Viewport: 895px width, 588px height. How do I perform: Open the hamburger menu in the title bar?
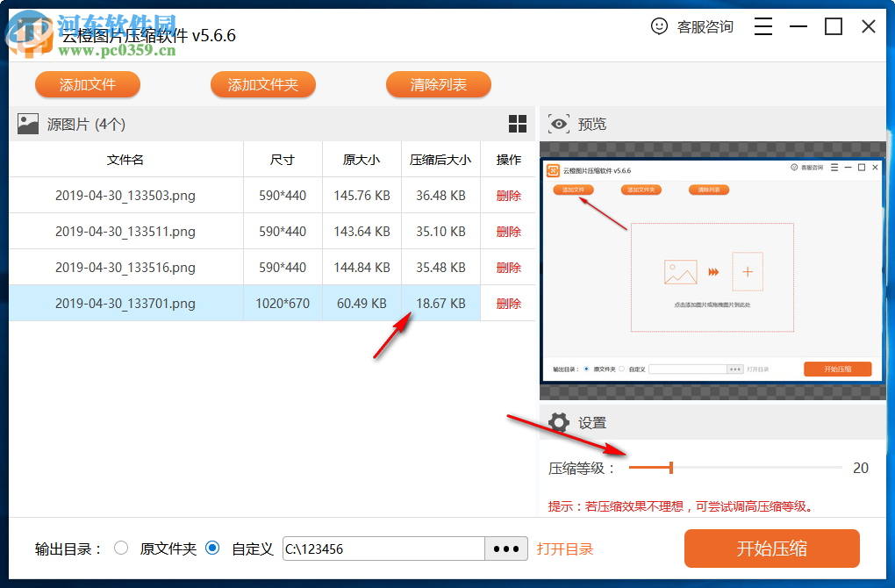763,26
